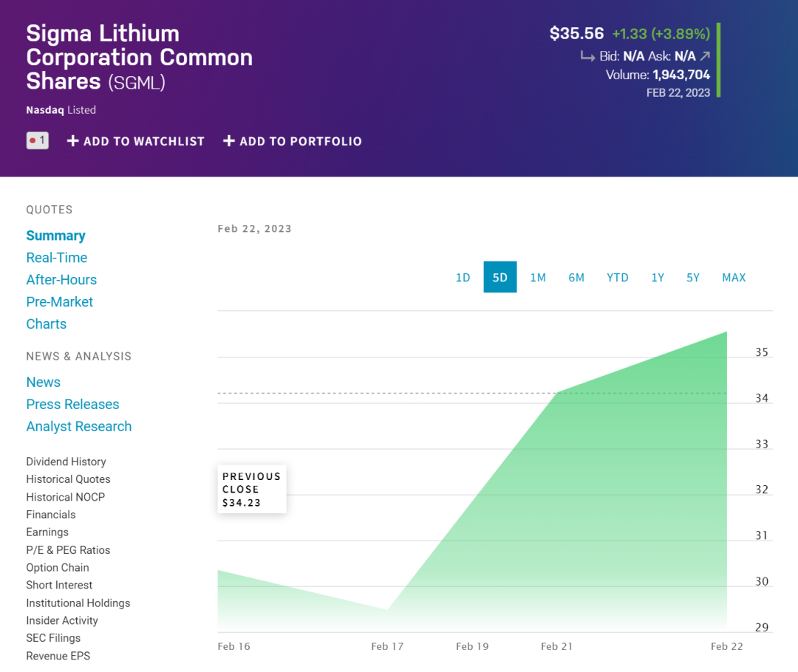Go to After-Hours quotes
Image resolution: width=798 pixels, height=672 pixels.
[x=61, y=280]
